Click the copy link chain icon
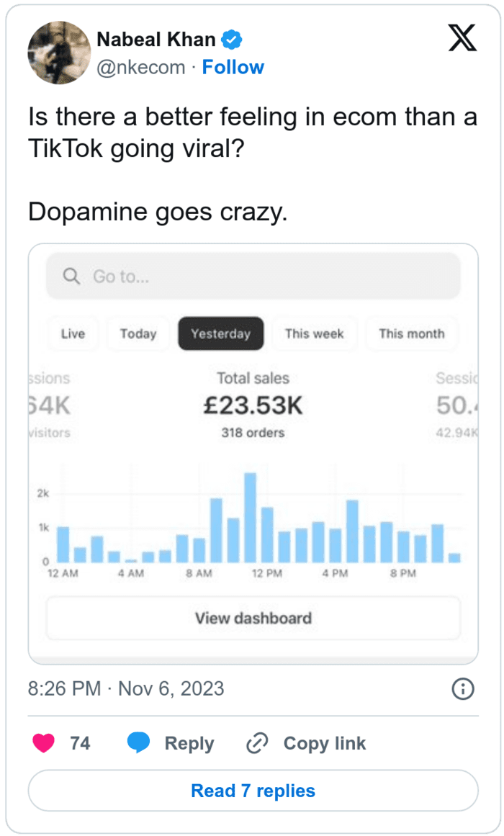The height and width of the screenshot is (836, 504). pyautogui.click(x=256, y=743)
